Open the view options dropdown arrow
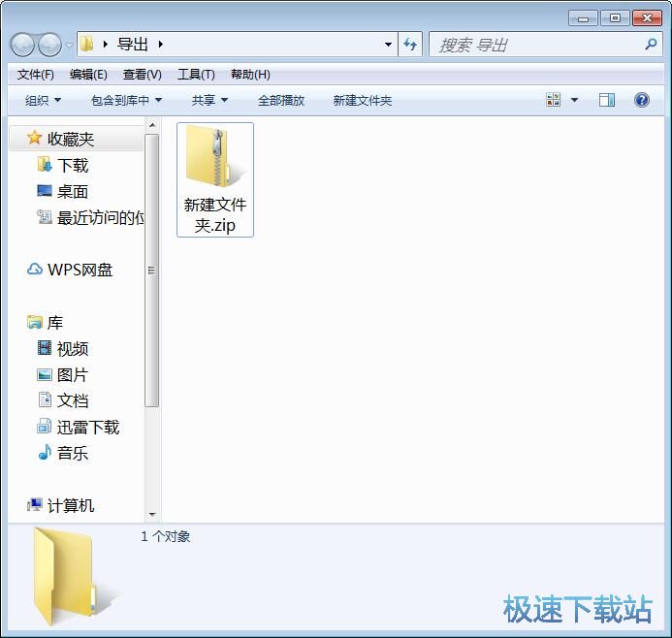The height and width of the screenshot is (638, 672). point(574,100)
